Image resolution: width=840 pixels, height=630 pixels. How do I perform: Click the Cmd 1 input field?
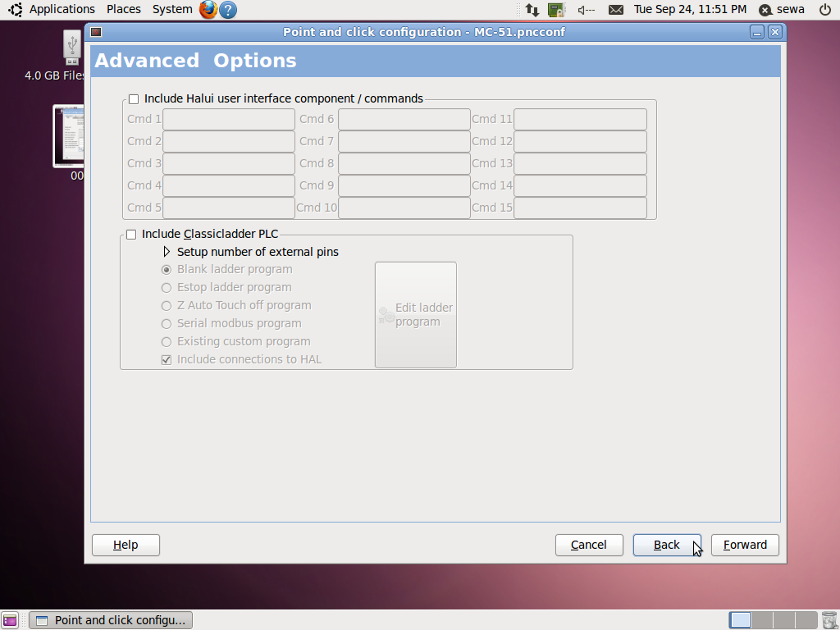[x=229, y=120]
